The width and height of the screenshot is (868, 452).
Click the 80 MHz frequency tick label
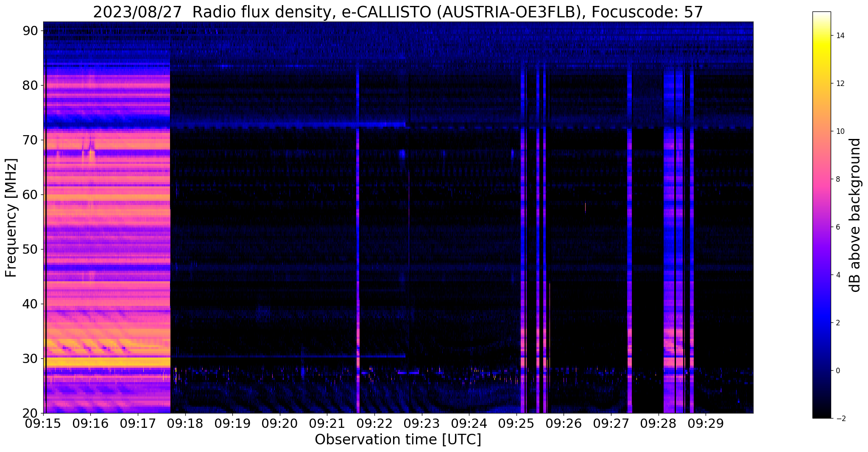[x=30, y=86]
